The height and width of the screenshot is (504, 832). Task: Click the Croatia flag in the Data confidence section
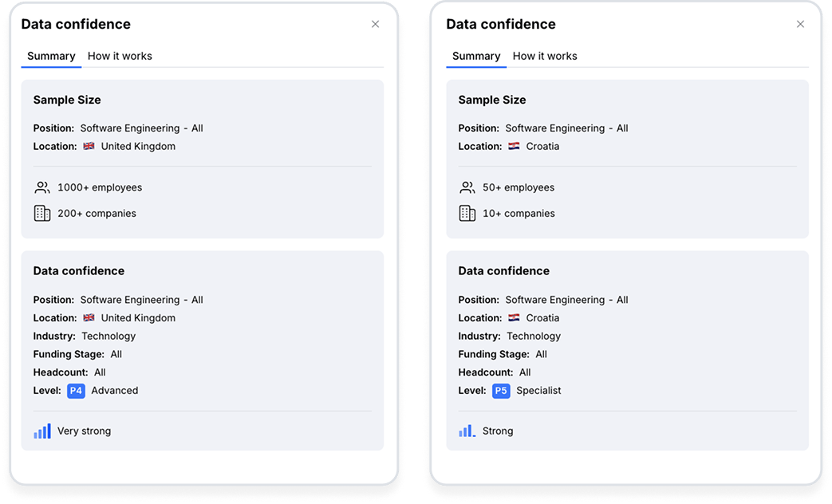515,317
